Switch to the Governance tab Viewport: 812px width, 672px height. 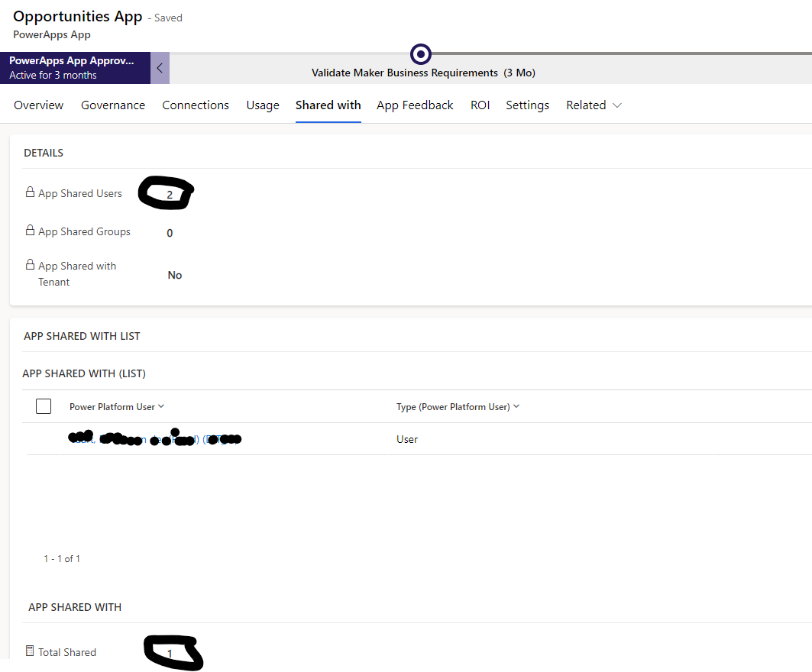coord(112,105)
